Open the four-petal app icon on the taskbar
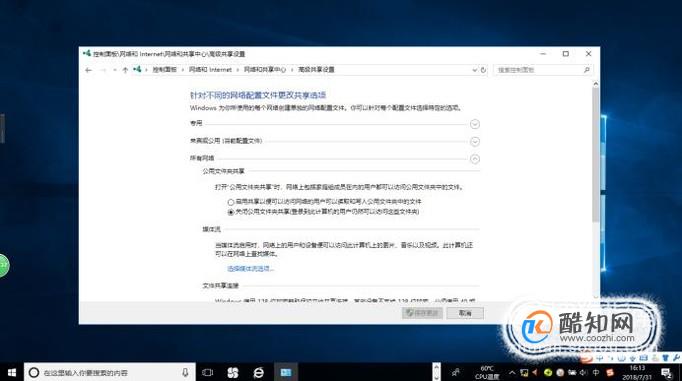 pos(233,373)
